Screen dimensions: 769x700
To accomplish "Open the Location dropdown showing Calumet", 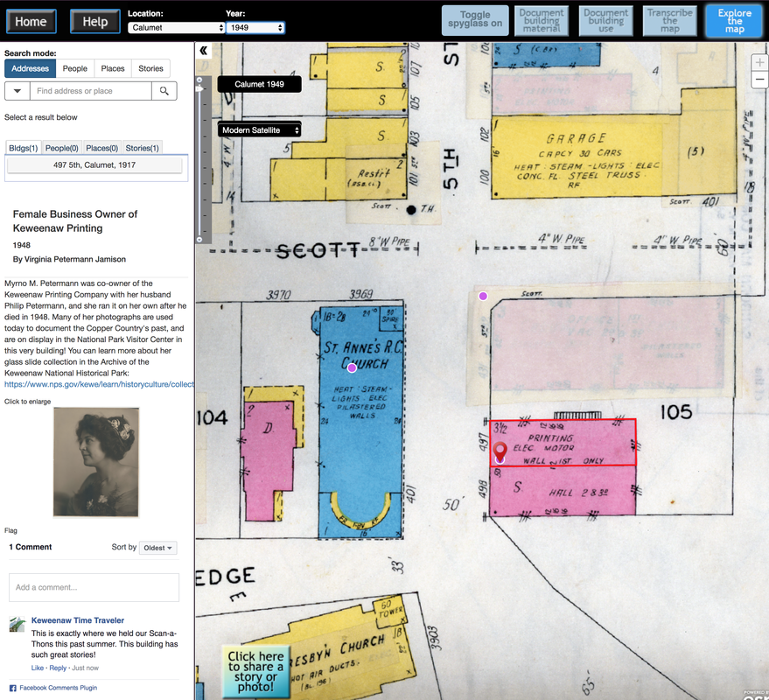I will (176, 27).
